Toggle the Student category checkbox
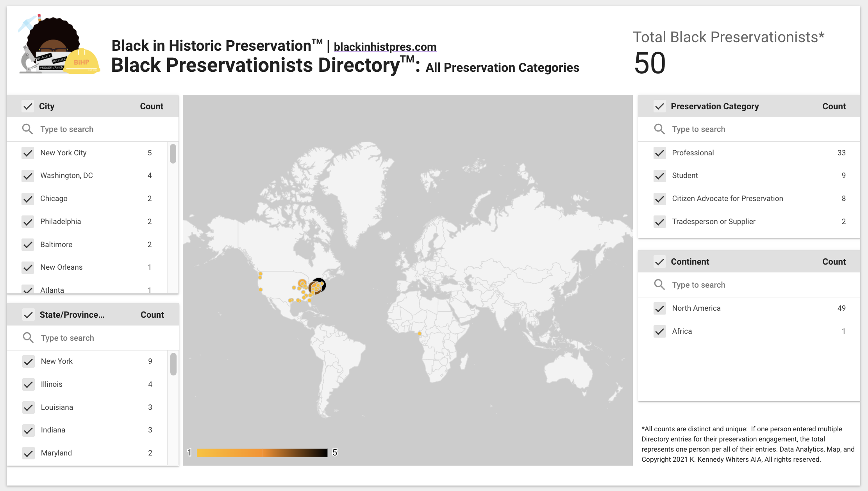868x491 pixels. pyautogui.click(x=660, y=176)
